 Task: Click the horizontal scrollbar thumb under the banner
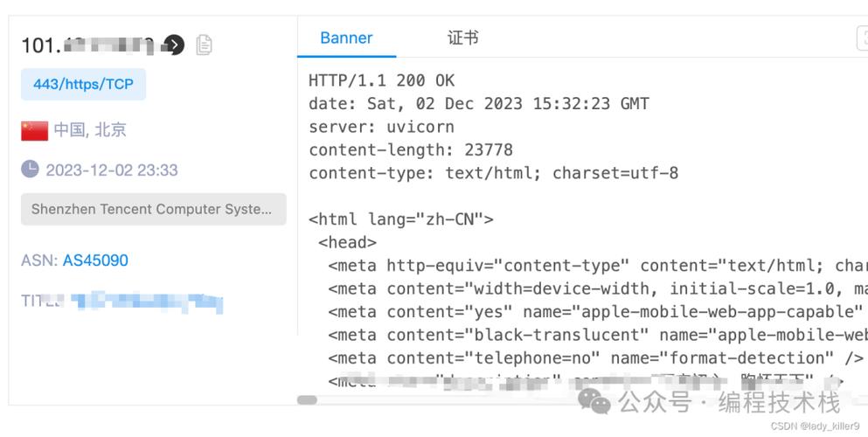coord(307,400)
